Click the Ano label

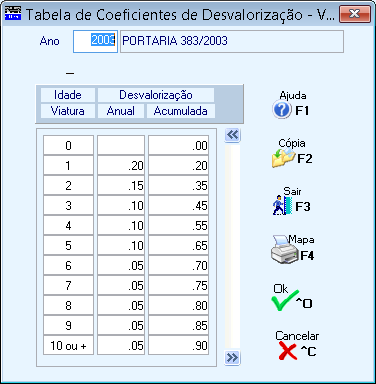(x=49, y=41)
